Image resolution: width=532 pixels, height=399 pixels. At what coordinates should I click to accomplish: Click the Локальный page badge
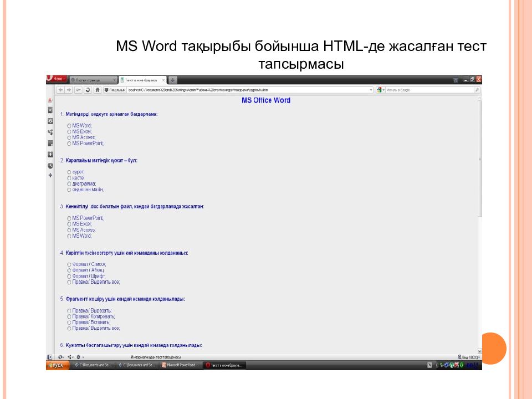[115, 90]
